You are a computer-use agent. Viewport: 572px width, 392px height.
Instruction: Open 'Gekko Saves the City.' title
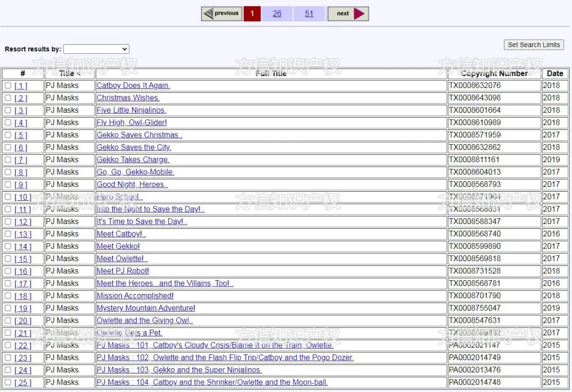pos(134,147)
